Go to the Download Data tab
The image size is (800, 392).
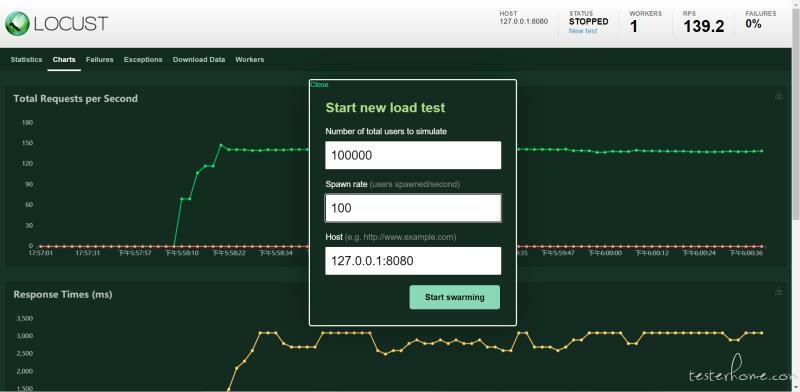point(199,60)
